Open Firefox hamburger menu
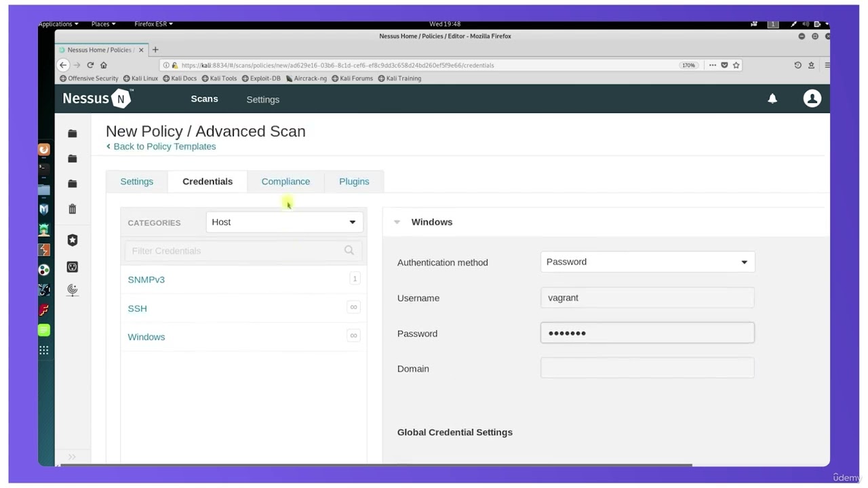This screenshot has height=488, width=868. 827,65
